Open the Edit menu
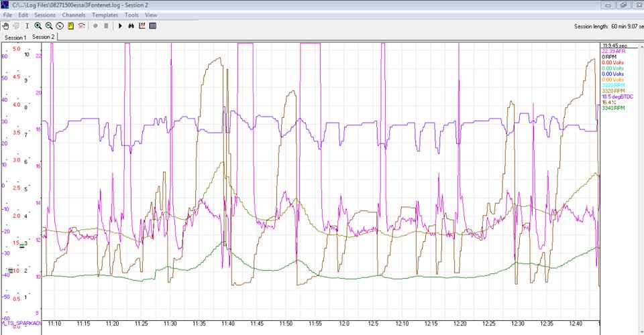Viewport: 644px width, 335px height. (23, 15)
